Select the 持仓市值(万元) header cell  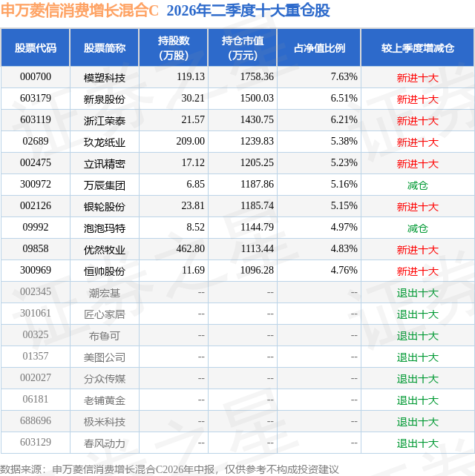243,48
